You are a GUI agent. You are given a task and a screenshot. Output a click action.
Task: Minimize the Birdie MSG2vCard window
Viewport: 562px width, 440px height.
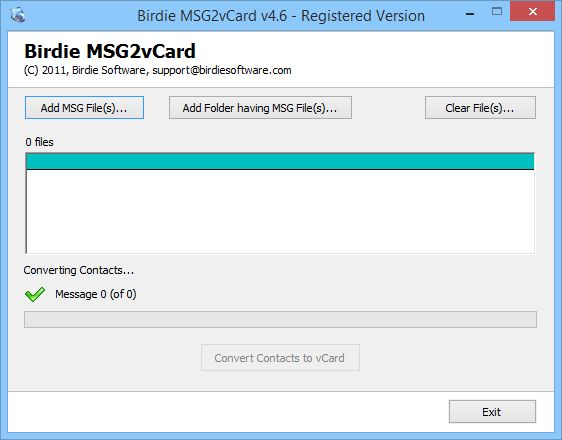tap(470, 14)
